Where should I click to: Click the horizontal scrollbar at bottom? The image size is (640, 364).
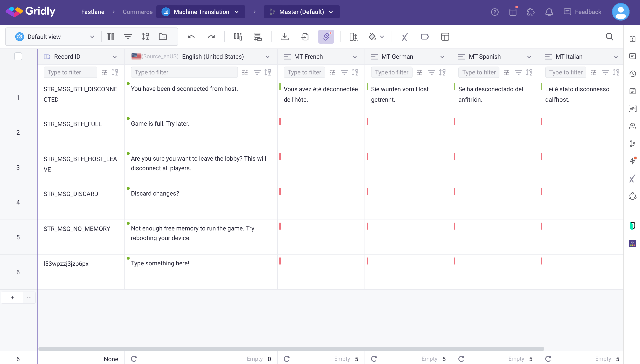[291, 349]
